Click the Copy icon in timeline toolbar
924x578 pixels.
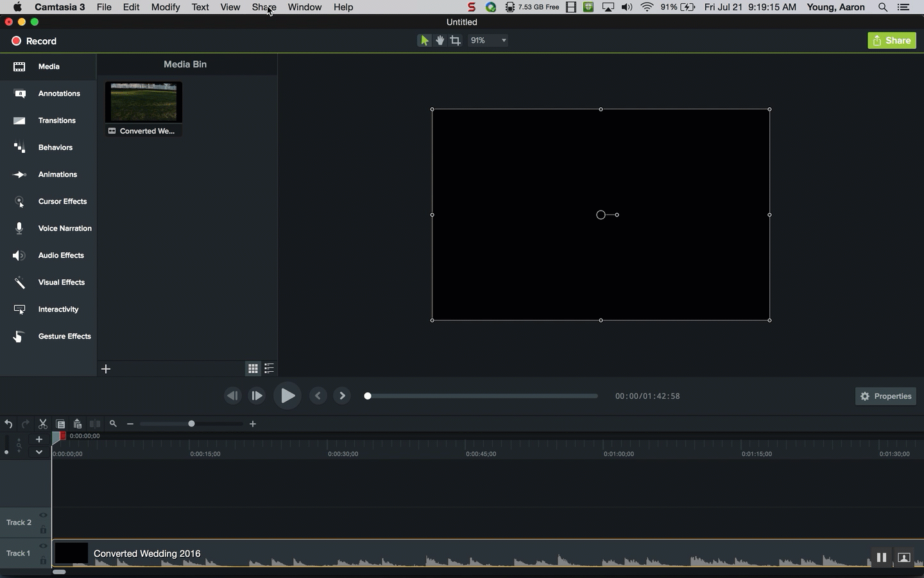point(60,424)
